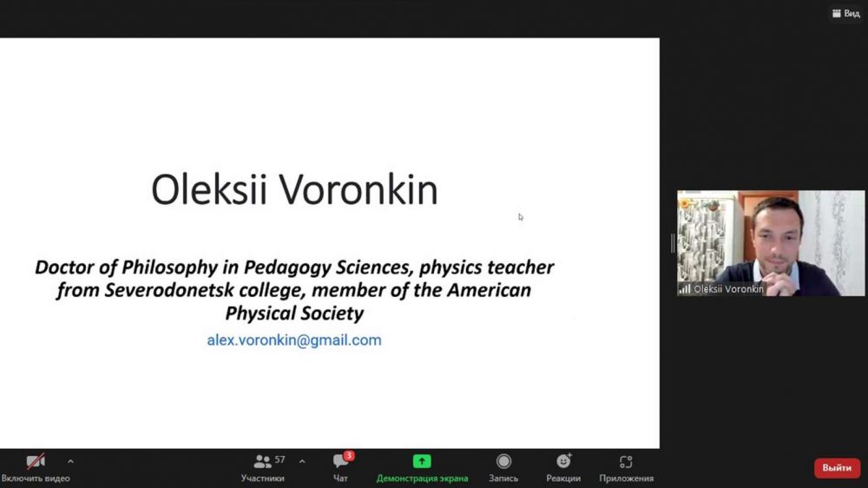The width and height of the screenshot is (868, 488).
Task: Open the Приложения apps panel
Action: 626,467
